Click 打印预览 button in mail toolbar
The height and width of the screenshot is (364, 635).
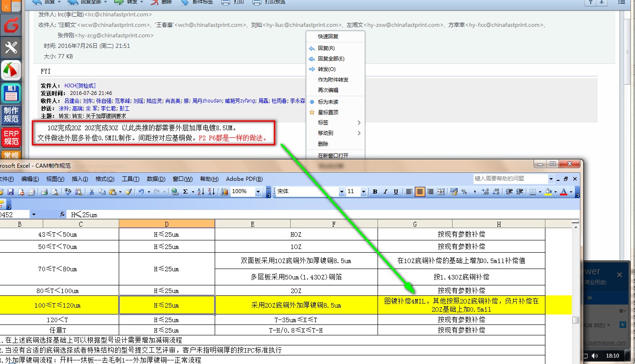[x=269, y=2]
